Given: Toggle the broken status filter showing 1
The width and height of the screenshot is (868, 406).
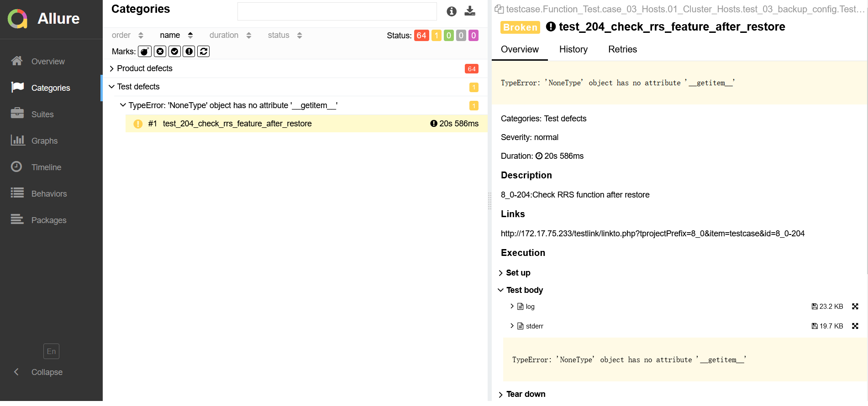Looking at the screenshot, I should coord(437,36).
